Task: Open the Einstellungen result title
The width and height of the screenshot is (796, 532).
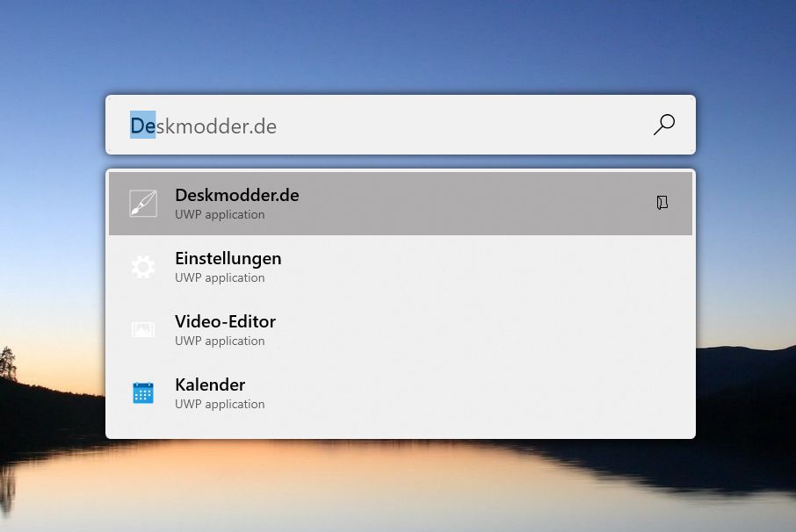Action: click(228, 259)
